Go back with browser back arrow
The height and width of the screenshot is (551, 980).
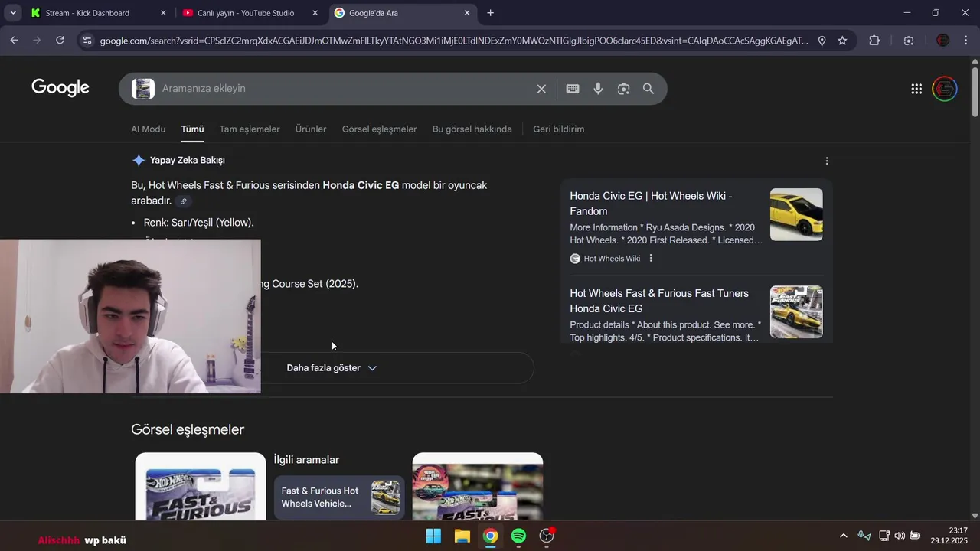point(14,41)
